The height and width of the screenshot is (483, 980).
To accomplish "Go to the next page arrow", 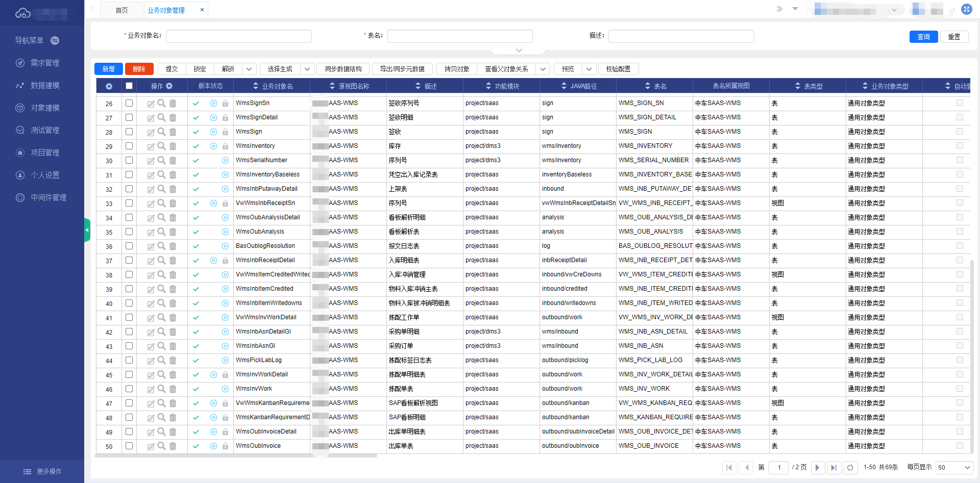I will click(818, 467).
